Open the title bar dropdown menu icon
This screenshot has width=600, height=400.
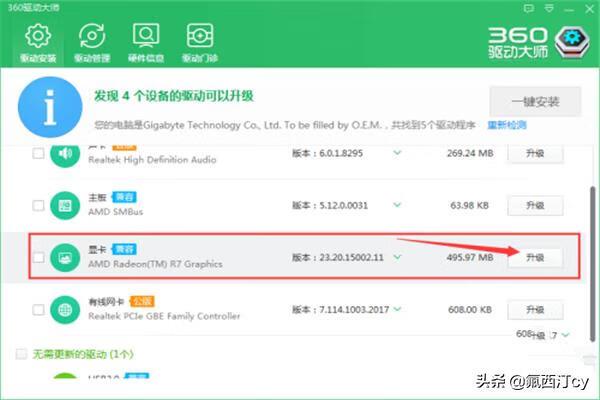549,8
